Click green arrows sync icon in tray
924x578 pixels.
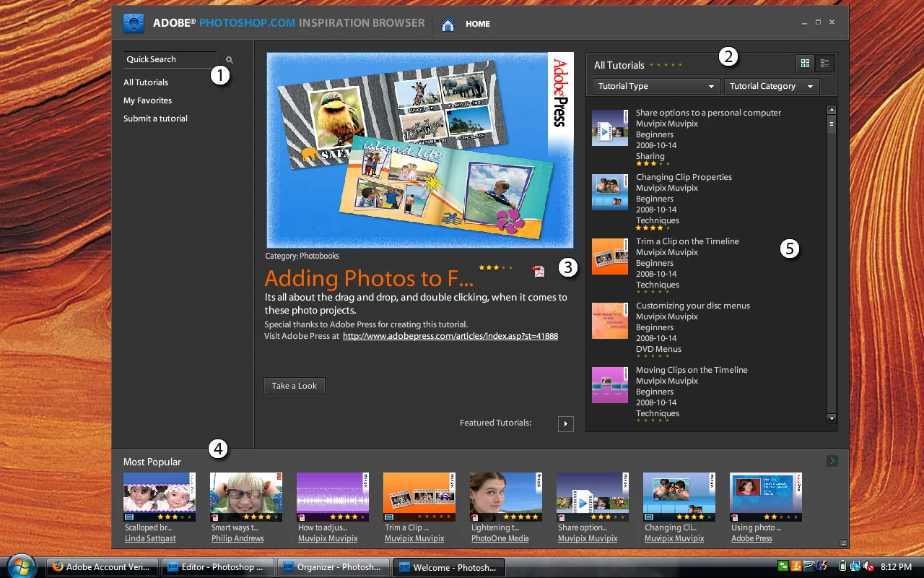click(783, 566)
